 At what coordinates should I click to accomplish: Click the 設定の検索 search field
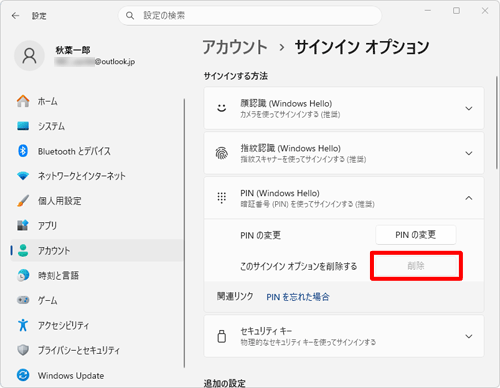[250, 15]
